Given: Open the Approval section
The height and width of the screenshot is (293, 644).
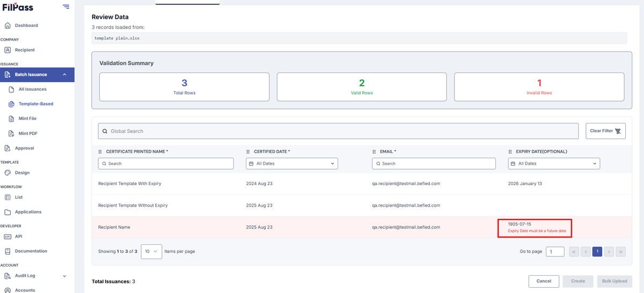Looking at the screenshot, I should [x=24, y=148].
